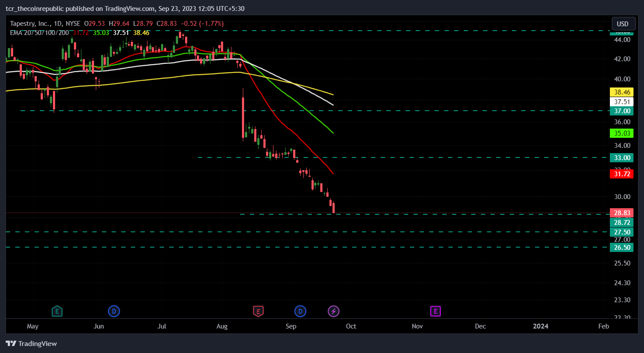Click the 2024 label on time axis

[x=541, y=326]
